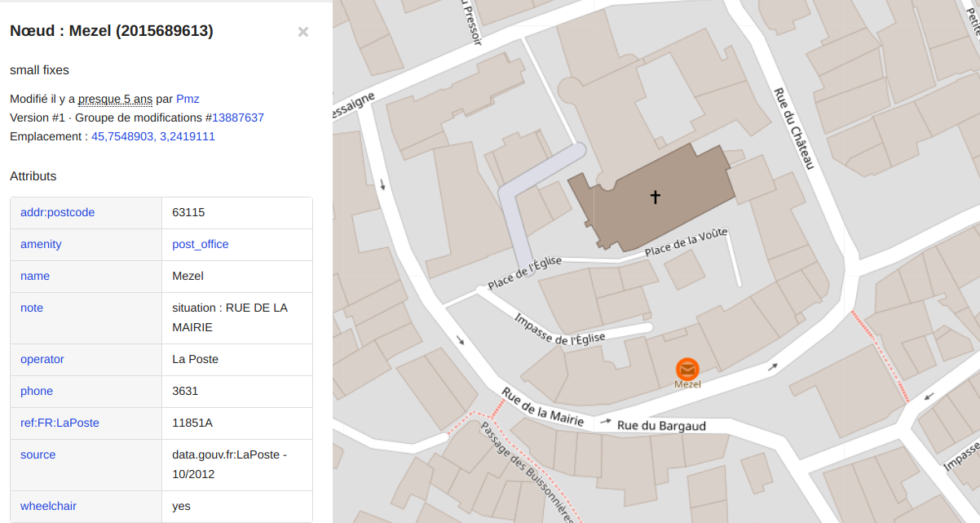Image resolution: width=980 pixels, height=523 pixels.
Task: Open the addr:postcode attribute key link
Action: pyautogui.click(x=57, y=212)
